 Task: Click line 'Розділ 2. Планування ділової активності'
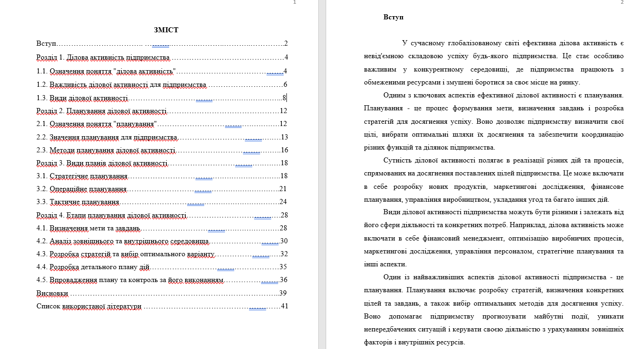(x=162, y=111)
